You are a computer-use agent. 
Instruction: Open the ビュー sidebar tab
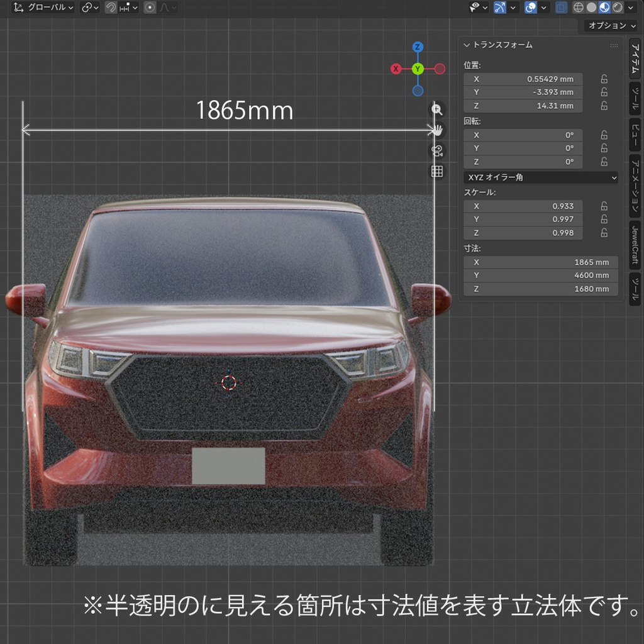[x=635, y=135]
